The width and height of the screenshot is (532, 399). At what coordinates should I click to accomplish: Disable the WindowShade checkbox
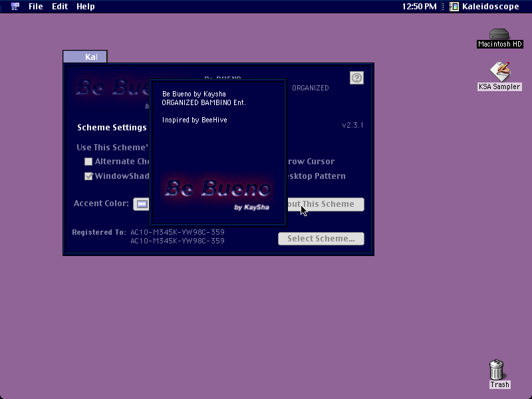88,176
